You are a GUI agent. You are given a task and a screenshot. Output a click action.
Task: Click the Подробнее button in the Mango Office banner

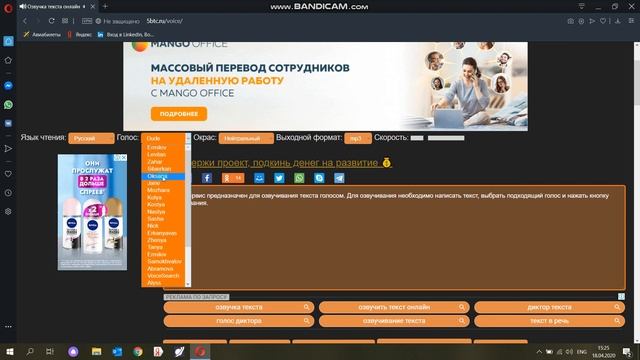(x=179, y=114)
